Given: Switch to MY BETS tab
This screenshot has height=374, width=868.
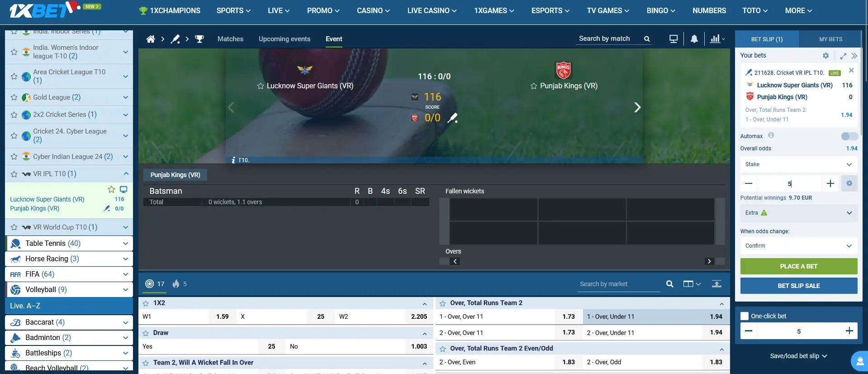Looking at the screenshot, I should (830, 39).
